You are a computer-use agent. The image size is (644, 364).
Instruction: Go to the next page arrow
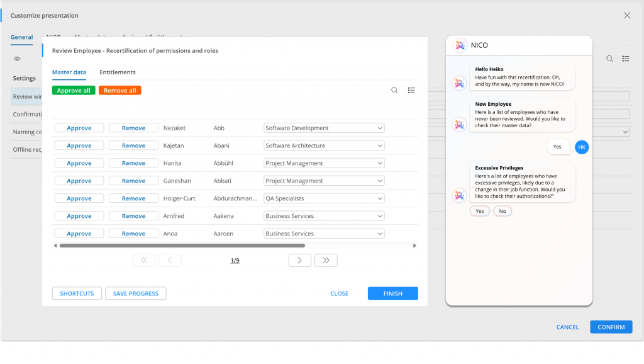coord(299,260)
